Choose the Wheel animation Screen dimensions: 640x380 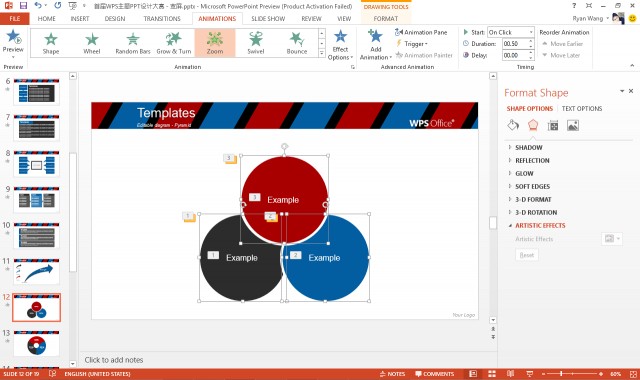click(x=91, y=43)
